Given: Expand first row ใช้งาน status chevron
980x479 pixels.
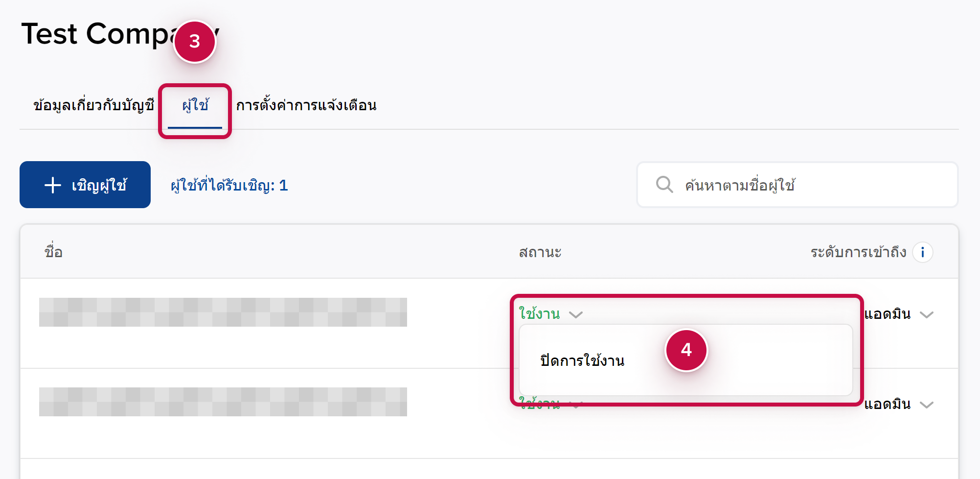Looking at the screenshot, I should [576, 314].
